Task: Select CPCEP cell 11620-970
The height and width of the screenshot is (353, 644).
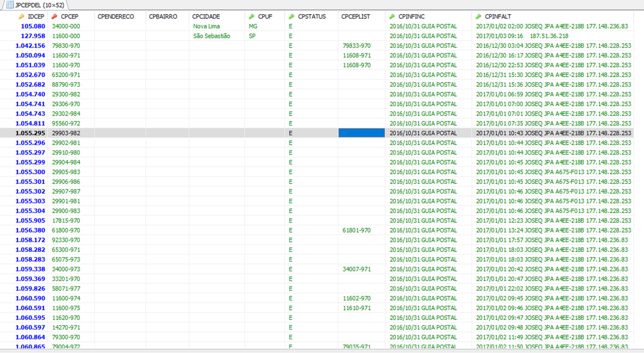Action: click(66, 318)
